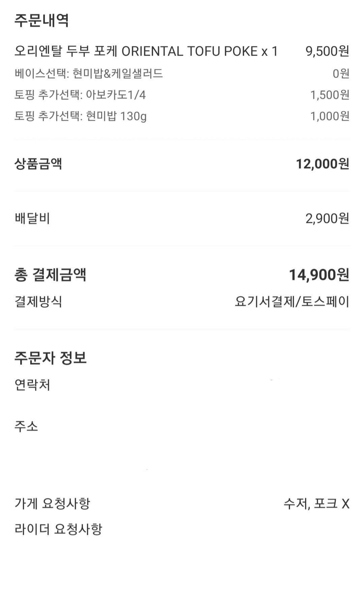Tap the 12,000원 product subtotal
Viewport: 364px width, 597px height.
322,164
